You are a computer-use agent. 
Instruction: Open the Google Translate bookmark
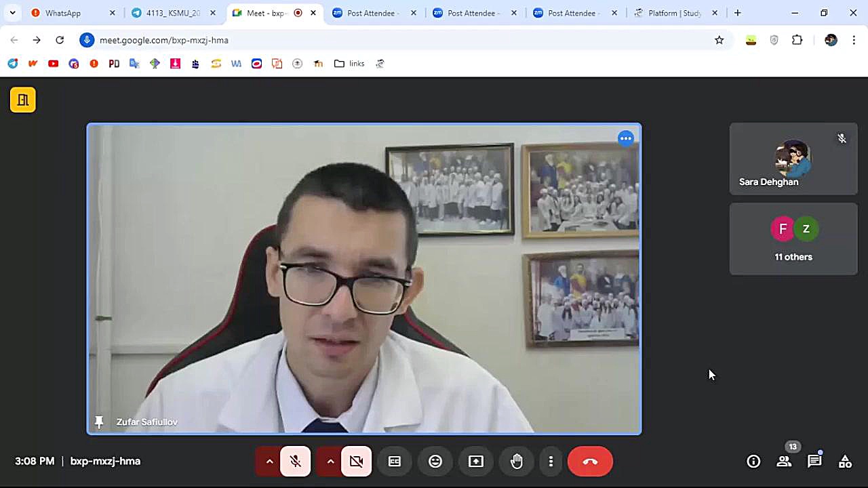(x=134, y=64)
